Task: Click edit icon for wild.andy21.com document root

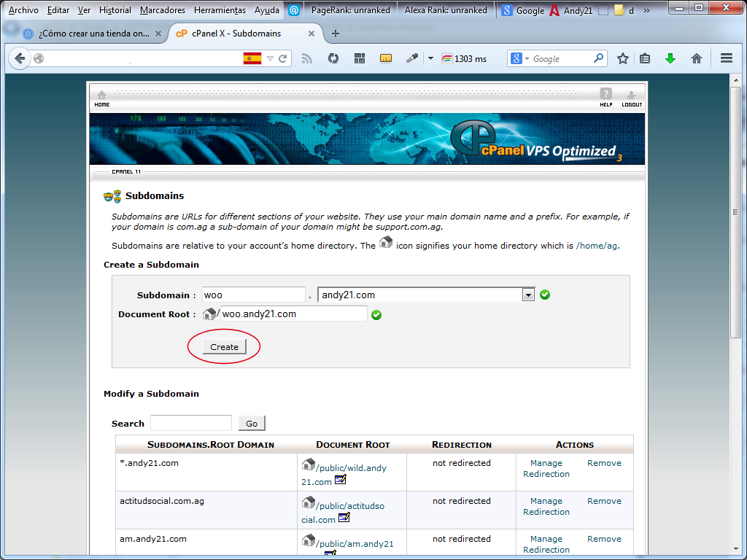Action: click(341, 480)
